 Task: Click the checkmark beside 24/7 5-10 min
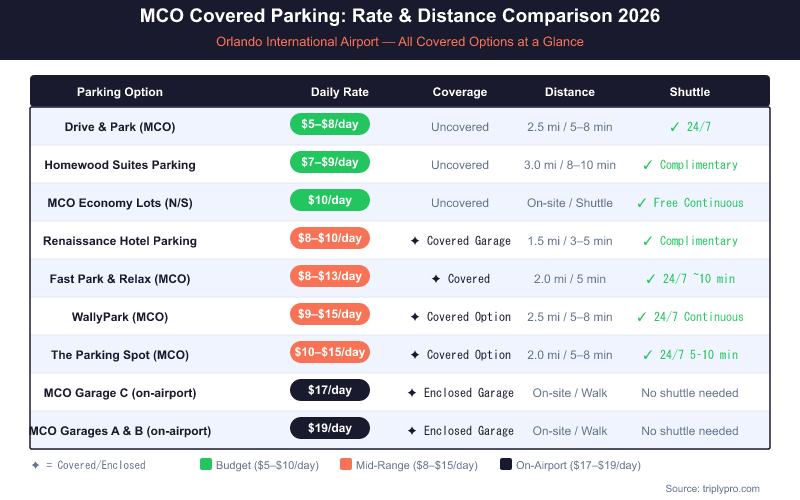(x=647, y=355)
